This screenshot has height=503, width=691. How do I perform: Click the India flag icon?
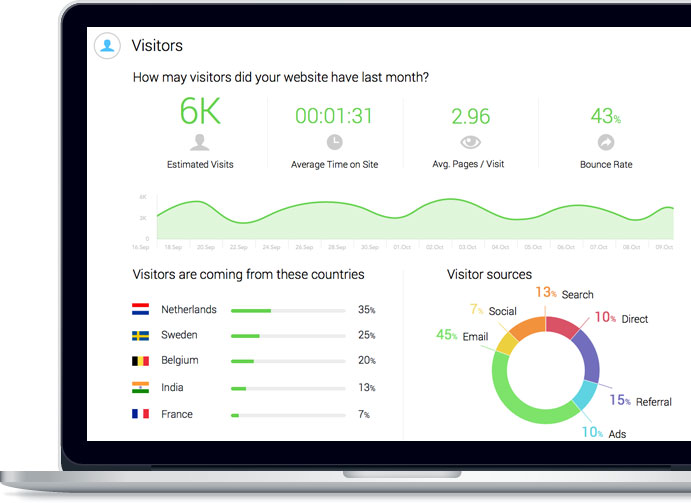[141, 387]
